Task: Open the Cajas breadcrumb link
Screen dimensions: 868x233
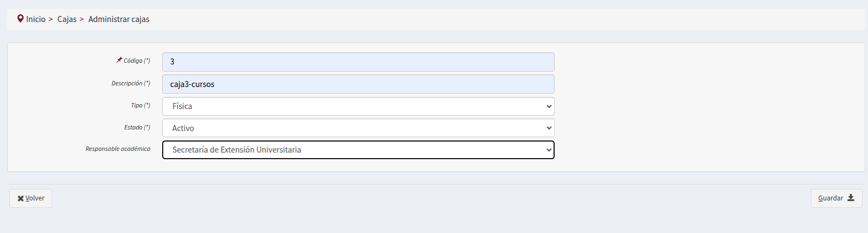Action: [x=67, y=19]
